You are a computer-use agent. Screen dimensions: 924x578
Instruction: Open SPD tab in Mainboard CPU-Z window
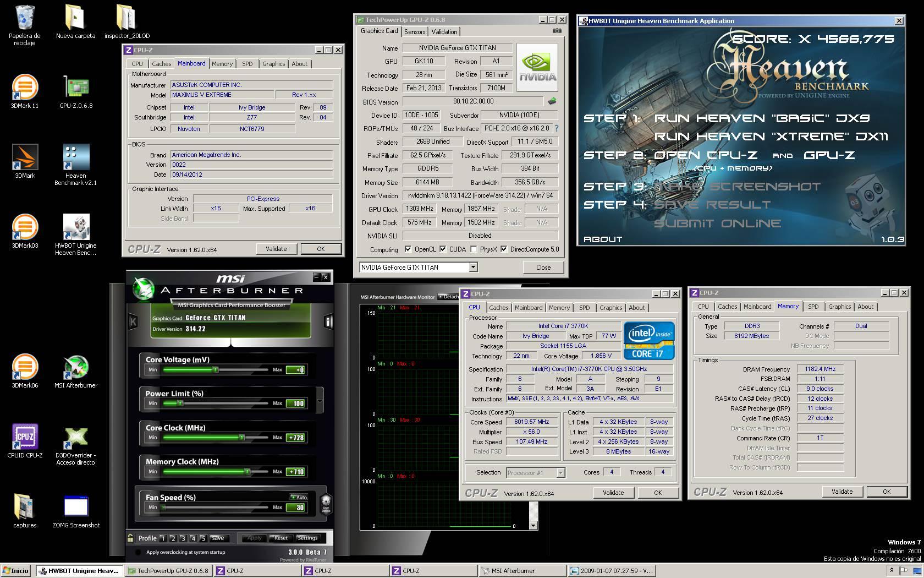248,64
